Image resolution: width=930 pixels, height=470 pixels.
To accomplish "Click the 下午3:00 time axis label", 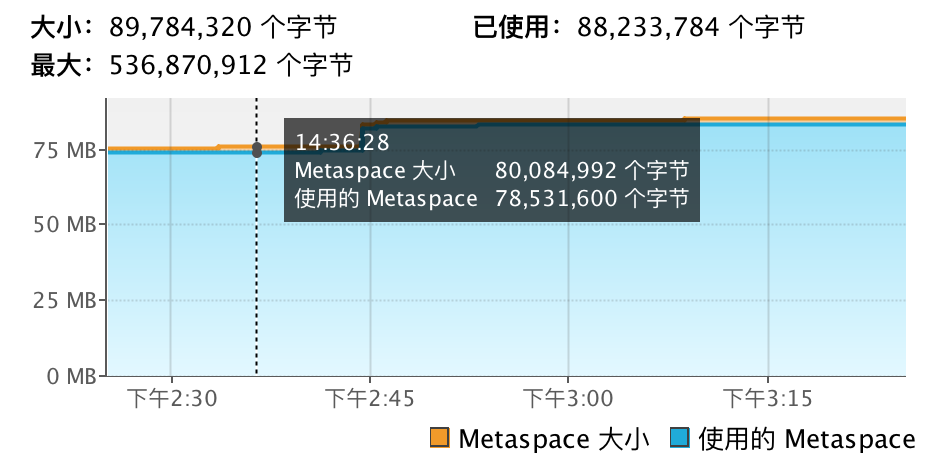I will (x=568, y=400).
